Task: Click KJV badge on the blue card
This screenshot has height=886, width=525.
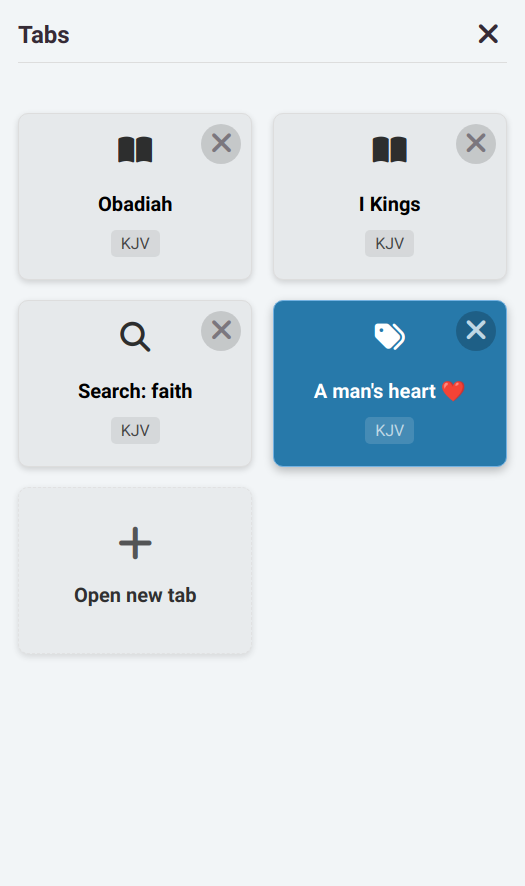Action: tap(389, 431)
